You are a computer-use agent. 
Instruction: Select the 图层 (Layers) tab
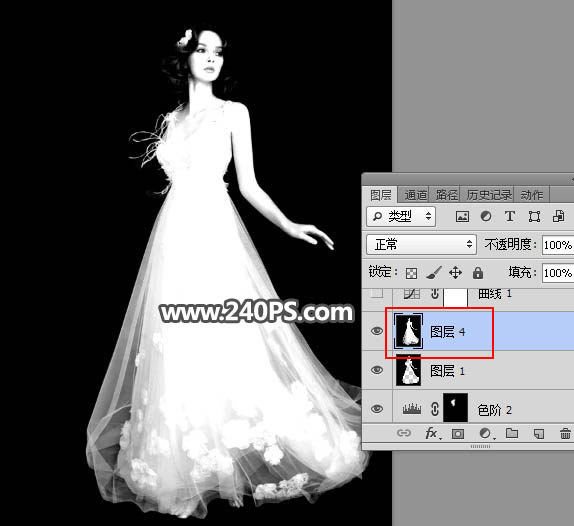380,195
